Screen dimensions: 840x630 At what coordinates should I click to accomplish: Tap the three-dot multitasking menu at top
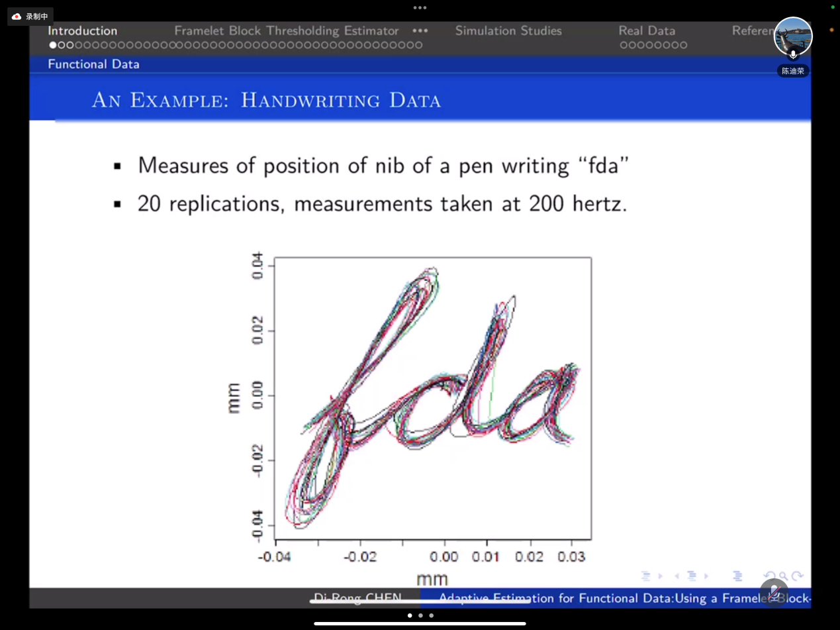pyautogui.click(x=420, y=8)
